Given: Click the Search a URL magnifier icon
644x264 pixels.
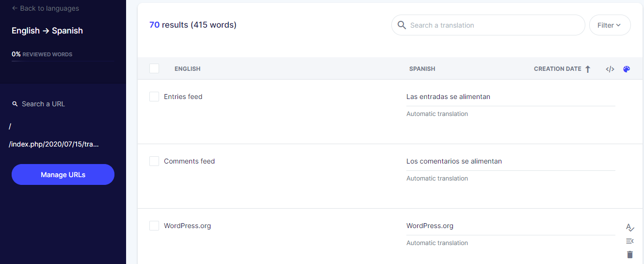Looking at the screenshot, I should (x=15, y=104).
